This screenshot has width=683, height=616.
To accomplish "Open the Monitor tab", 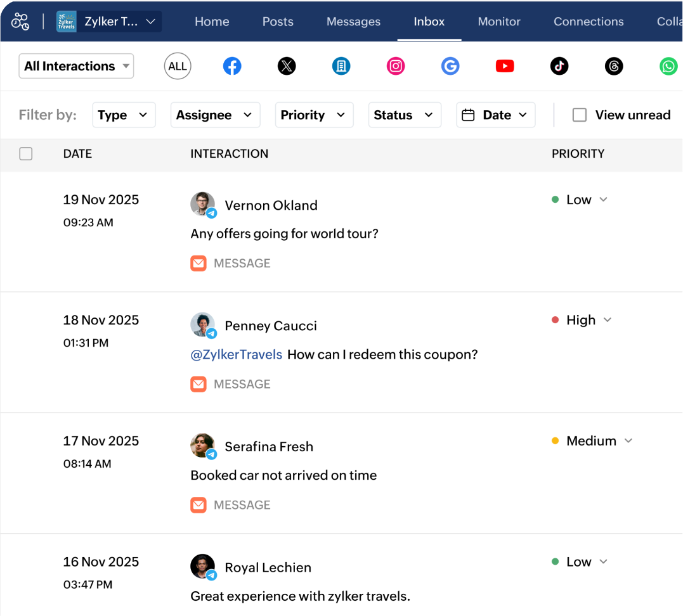I will [499, 22].
